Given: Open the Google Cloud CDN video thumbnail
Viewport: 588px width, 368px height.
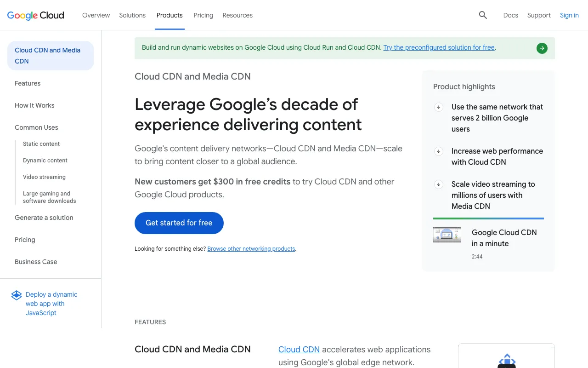Looking at the screenshot, I should coord(447,235).
